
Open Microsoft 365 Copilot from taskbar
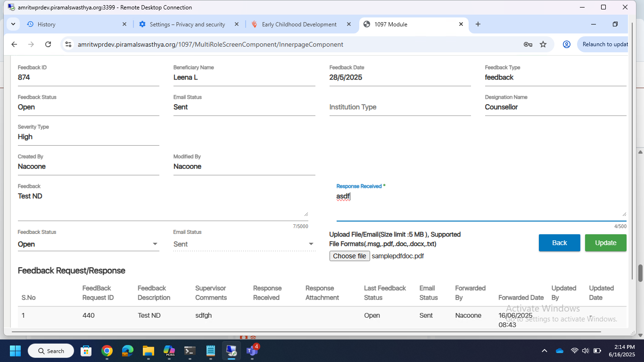tap(169, 351)
